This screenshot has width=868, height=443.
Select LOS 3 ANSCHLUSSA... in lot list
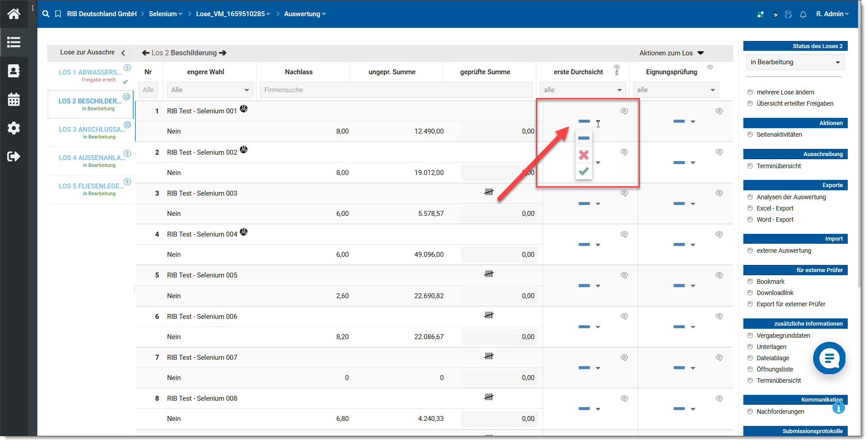click(92, 130)
